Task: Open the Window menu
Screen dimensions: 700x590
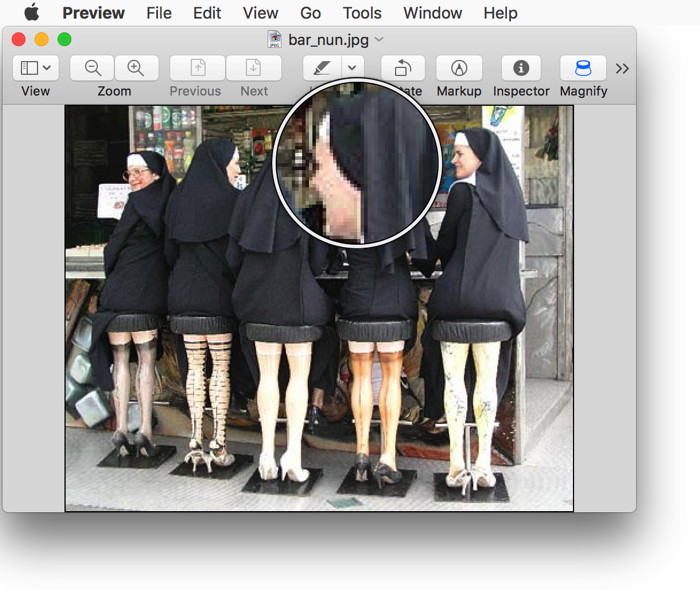Action: click(x=432, y=13)
